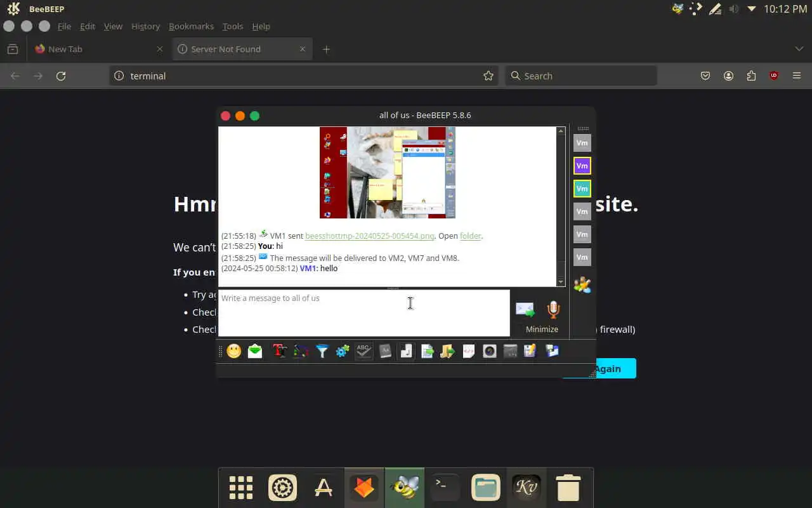The height and width of the screenshot is (508, 812).
Task: Click the send file icon with green arrow
Action: (x=428, y=351)
